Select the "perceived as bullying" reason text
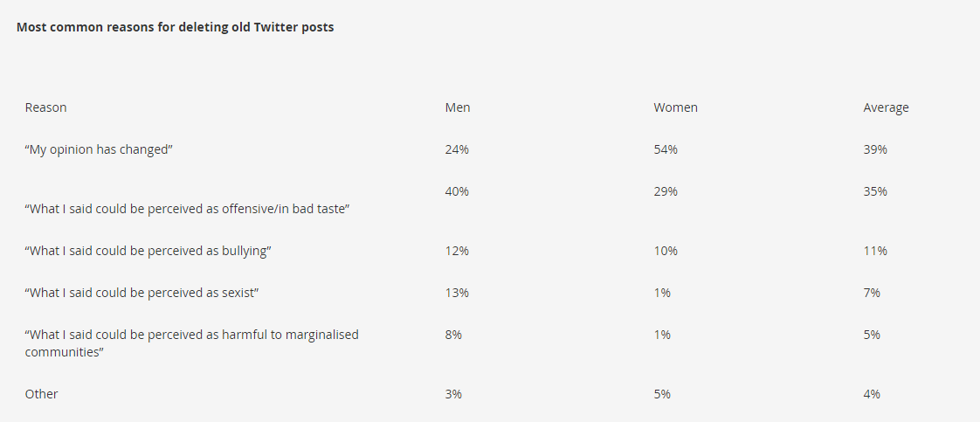 [148, 251]
